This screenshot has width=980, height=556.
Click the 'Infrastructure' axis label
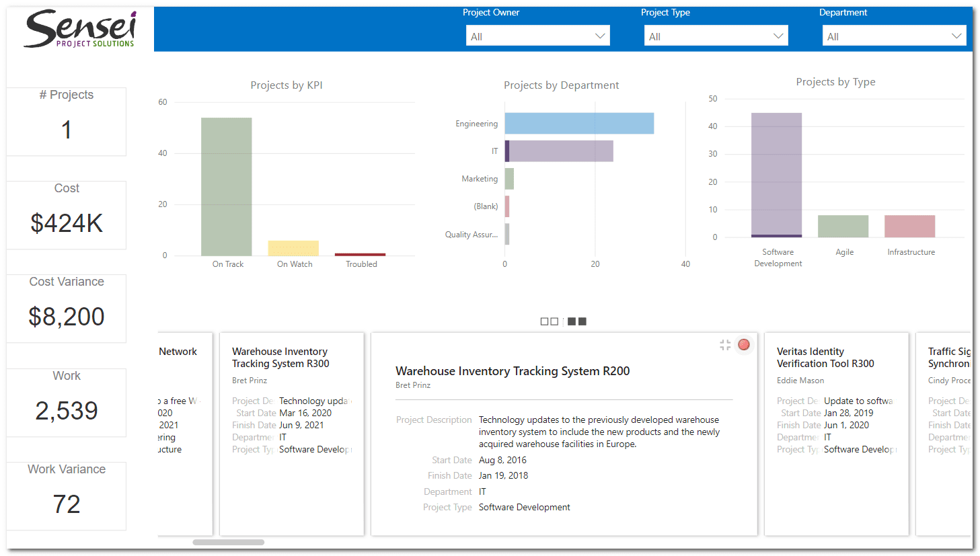click(911, 252)
